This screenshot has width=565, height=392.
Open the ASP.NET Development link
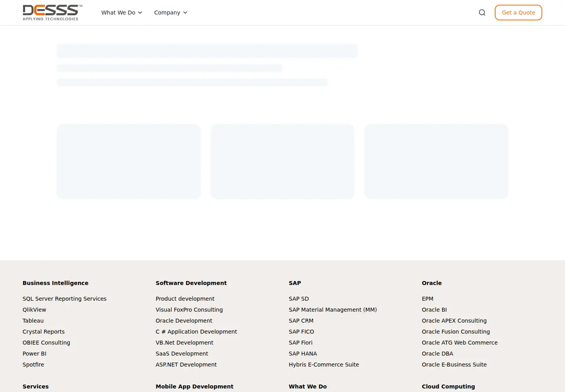point(186,365)
